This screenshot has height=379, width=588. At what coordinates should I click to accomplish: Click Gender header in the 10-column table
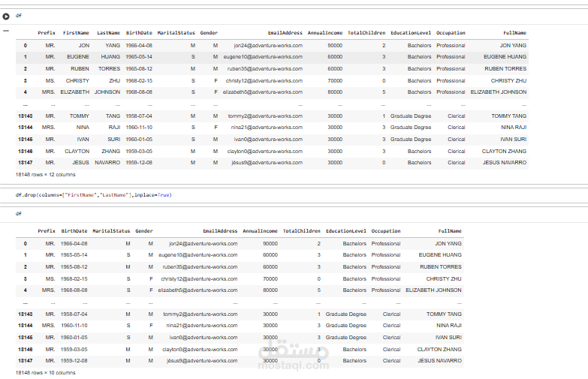[144, 231]
